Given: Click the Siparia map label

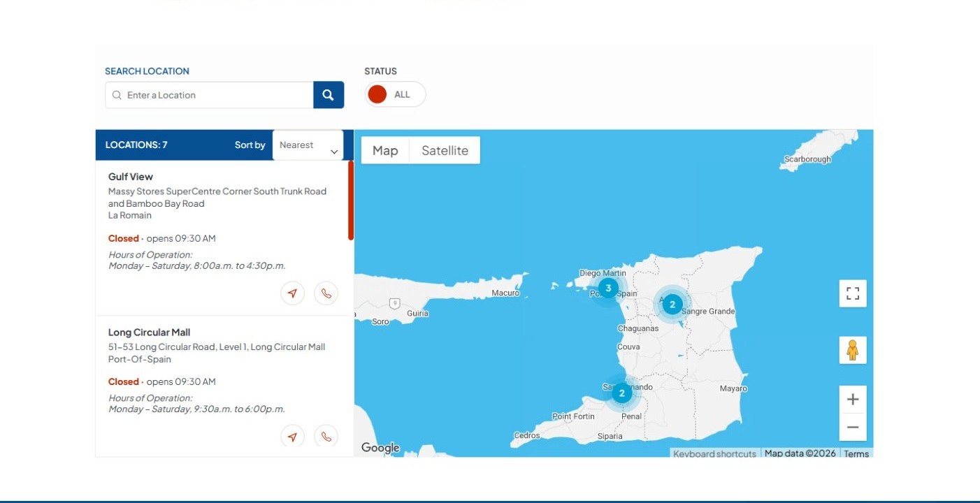Looking at the screenshot, I should tap(610, 437).
